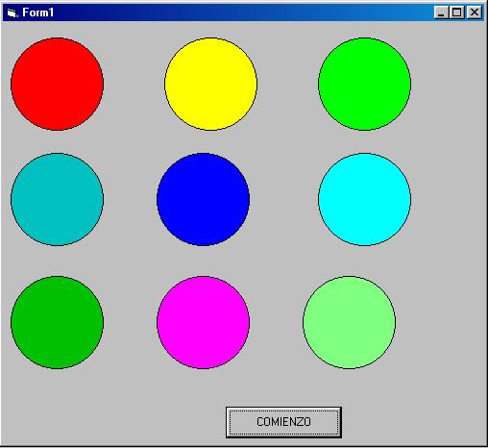The width and height of the screenshot is (488, 448).
Task: Click the dark blue circle
Action: (x=203, y=199)
